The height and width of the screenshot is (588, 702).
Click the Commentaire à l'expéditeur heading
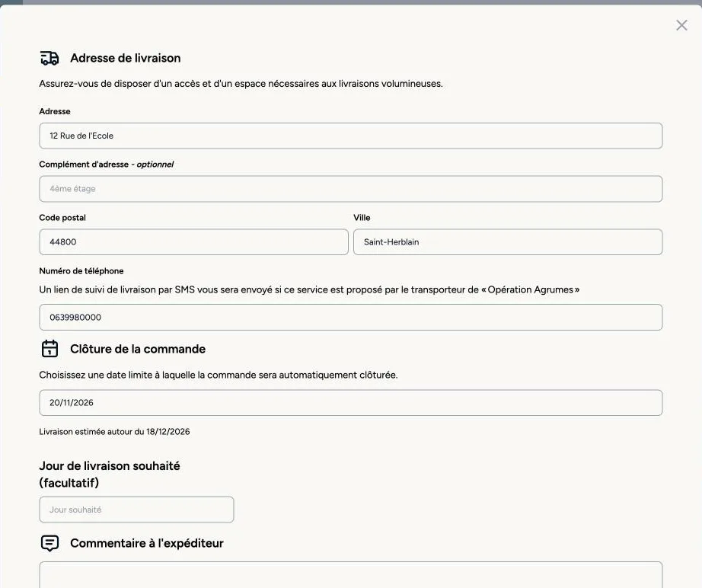[147, 543]
